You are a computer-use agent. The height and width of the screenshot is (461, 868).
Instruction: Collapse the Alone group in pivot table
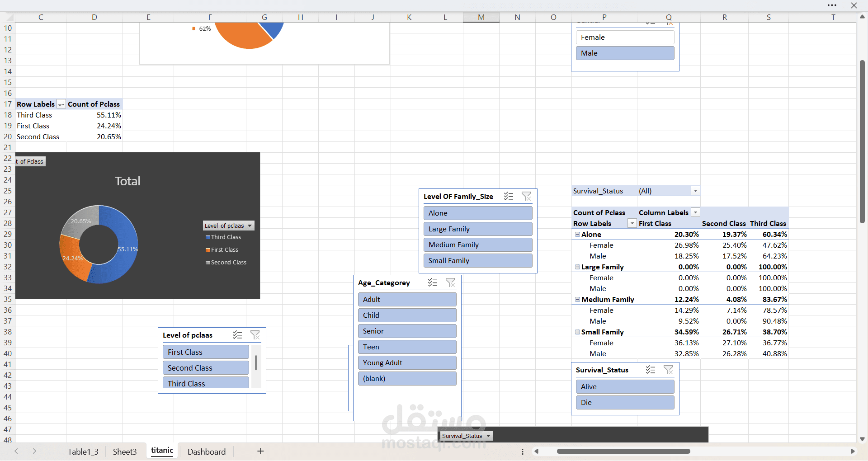(577, 235)
